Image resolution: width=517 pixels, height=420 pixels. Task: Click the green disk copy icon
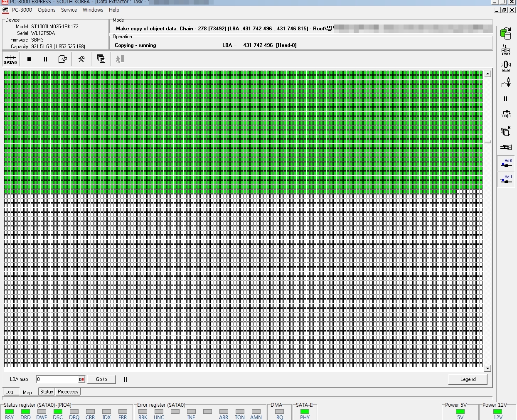click(x=505, y=34)
